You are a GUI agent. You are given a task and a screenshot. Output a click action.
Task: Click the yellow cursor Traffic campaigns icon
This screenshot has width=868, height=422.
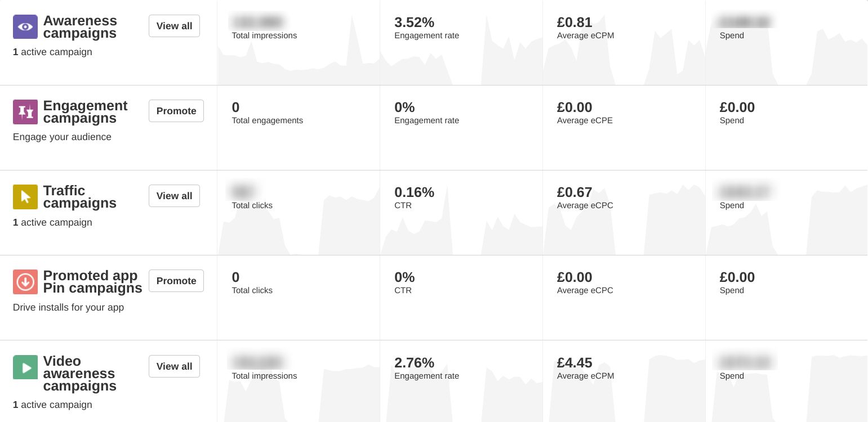[25, 196]
